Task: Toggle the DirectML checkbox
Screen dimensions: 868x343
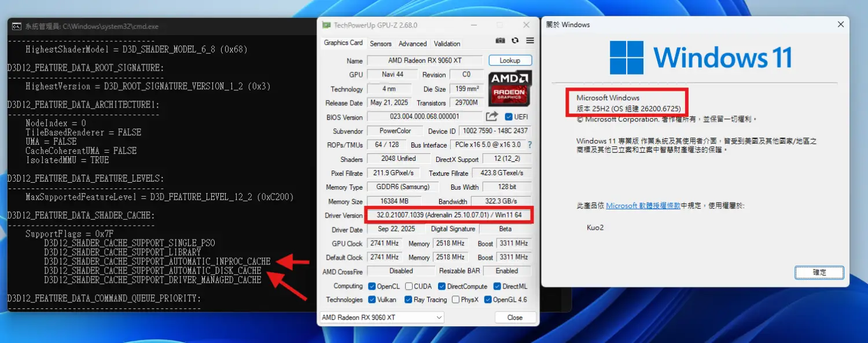Action: click(x=498, y=286)
